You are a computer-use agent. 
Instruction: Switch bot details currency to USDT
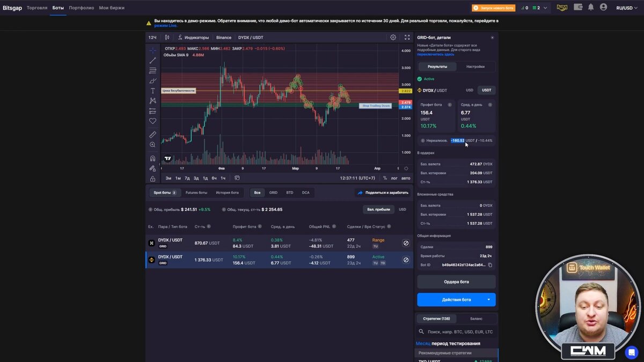[487, 90]
